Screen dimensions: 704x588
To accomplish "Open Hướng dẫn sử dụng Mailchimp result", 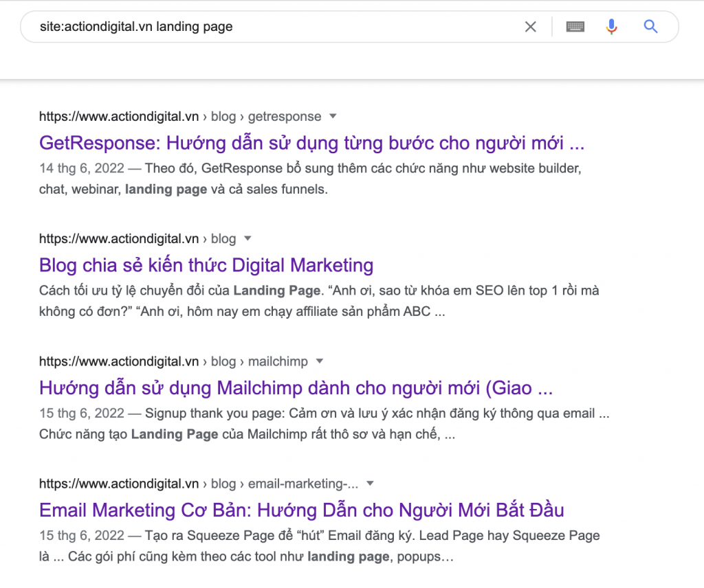I will pyautogui.click(x=296, y=388).
